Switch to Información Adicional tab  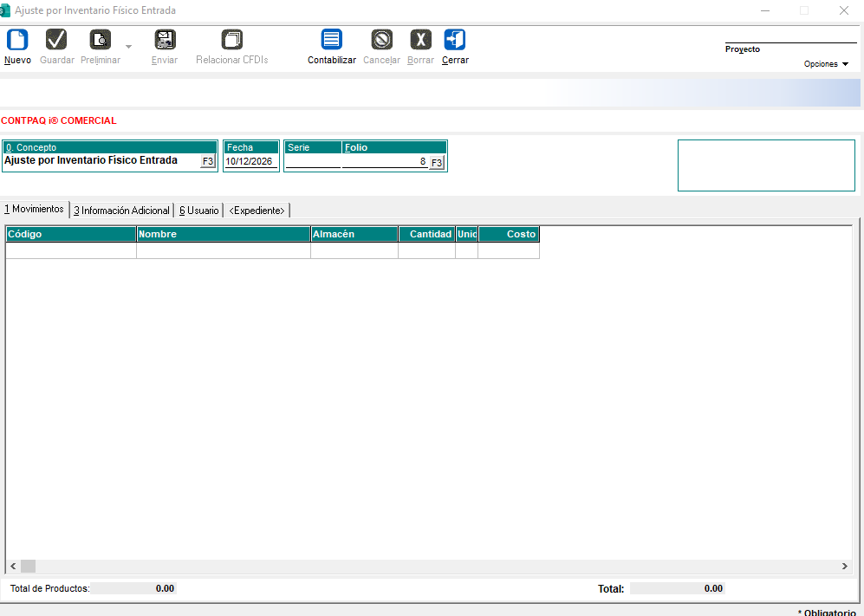tap(122, 211)
